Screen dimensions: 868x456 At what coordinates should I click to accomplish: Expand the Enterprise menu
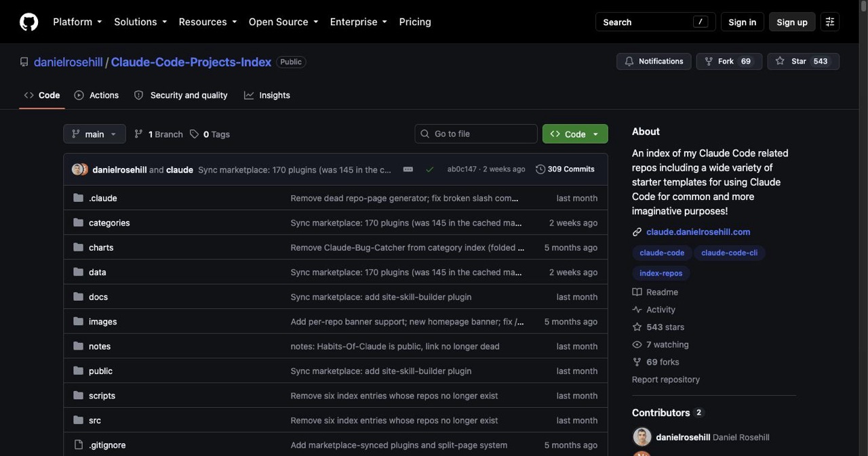click(x=359, y=22)
